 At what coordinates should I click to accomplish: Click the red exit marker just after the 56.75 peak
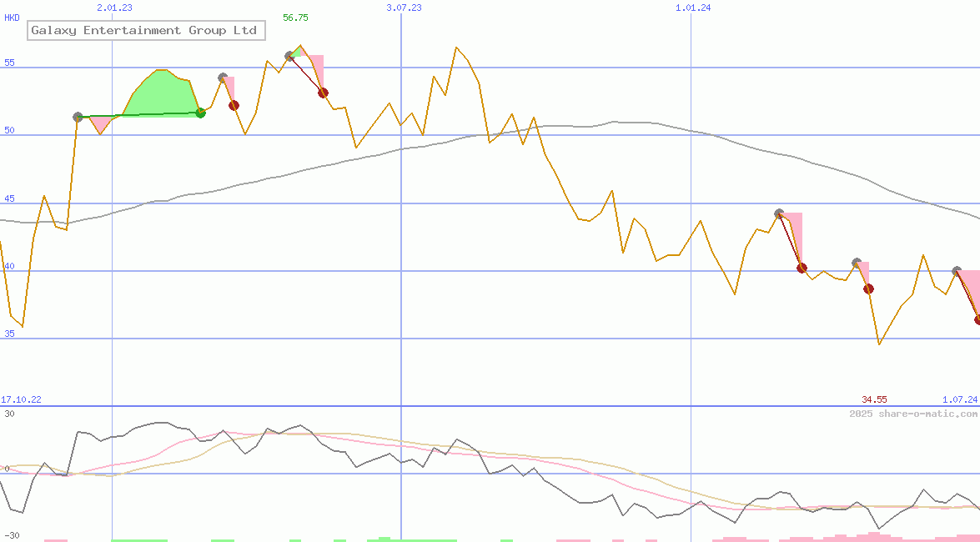(323, 93)
